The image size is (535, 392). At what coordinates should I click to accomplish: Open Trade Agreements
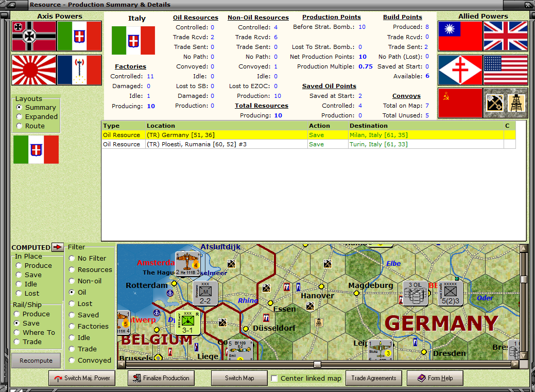pyautogui.click(x=374, y=378)
